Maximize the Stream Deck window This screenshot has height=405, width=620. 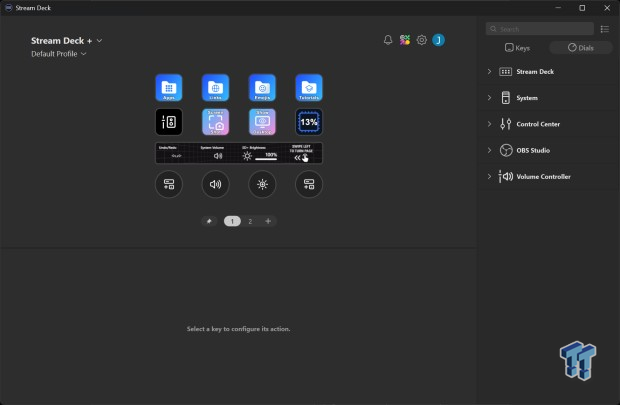pyautogui.click(x=582, y=8)
